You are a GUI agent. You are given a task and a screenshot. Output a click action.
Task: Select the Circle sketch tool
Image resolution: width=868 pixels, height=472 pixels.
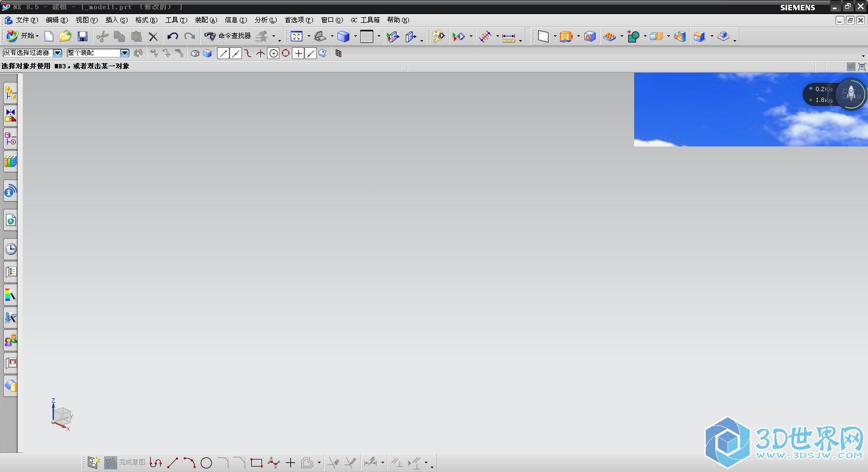point(206,463)
